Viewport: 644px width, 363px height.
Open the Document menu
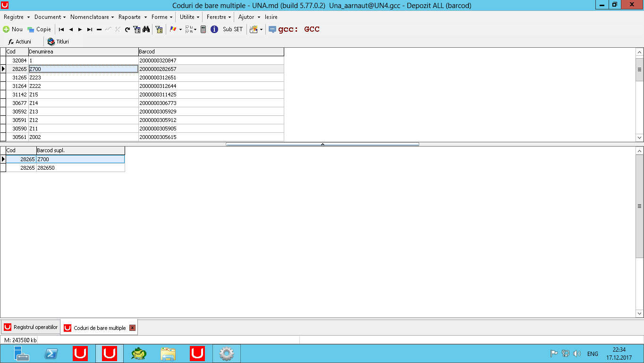(50, 17)
